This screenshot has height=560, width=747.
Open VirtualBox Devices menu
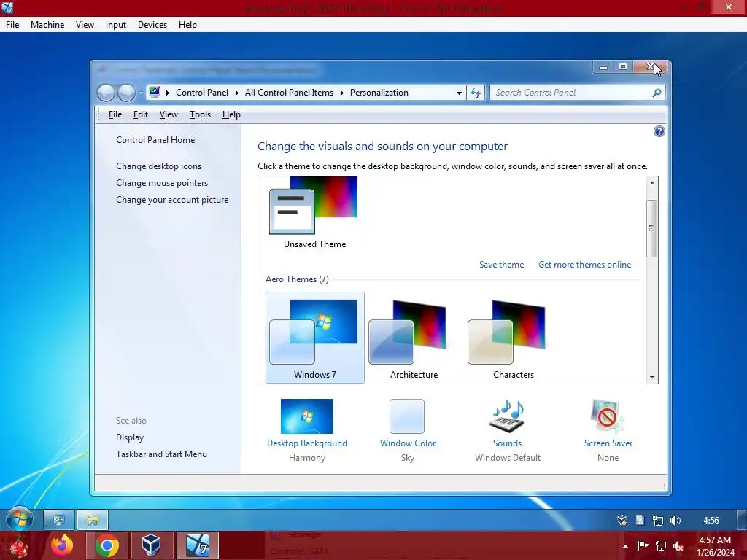152,25
